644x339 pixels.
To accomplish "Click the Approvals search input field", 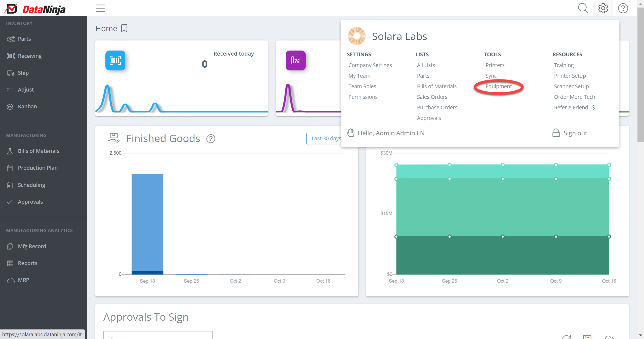I will tap(158, 335).
